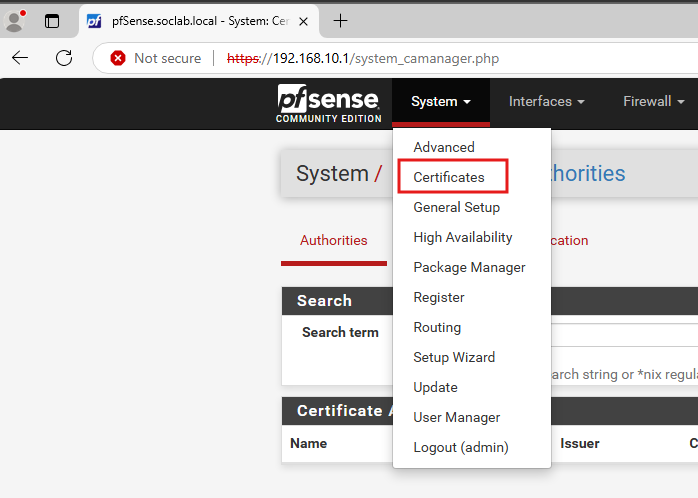
Task: Open User Manager menu entry
Action: click(456, 417)
